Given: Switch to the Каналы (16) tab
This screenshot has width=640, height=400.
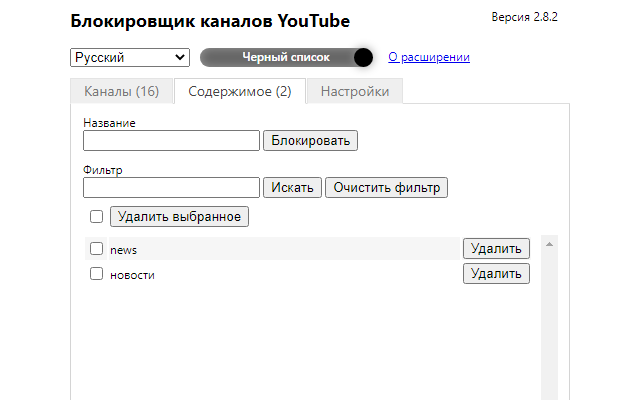Looking at the screenshot, I should (x=121, y=91).
